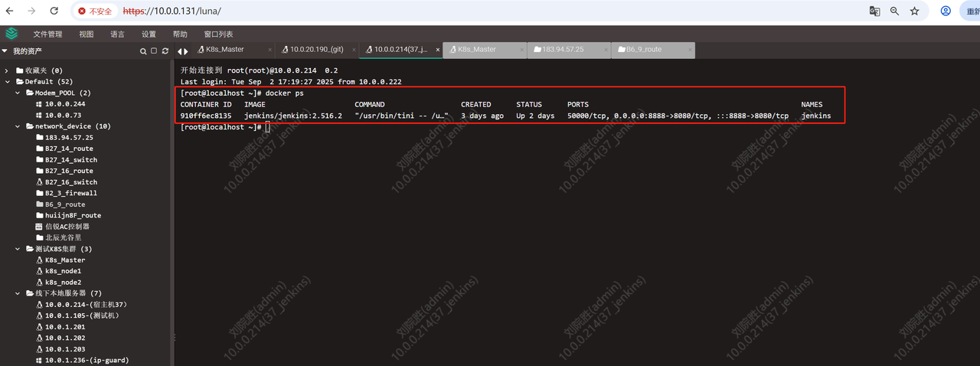Click the translate page icon in address bar
Image resolution: width=980 pixels, height=366 pixels.
pyautogui.click(x=874, y=11)
